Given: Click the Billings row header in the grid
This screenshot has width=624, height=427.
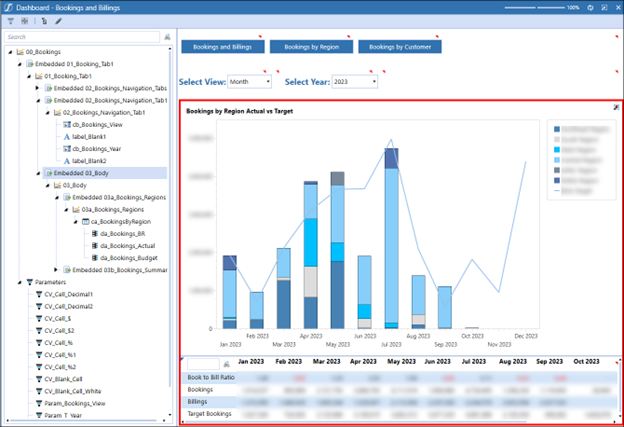Looking at the screenshot, I should click(x=197, y=402).
